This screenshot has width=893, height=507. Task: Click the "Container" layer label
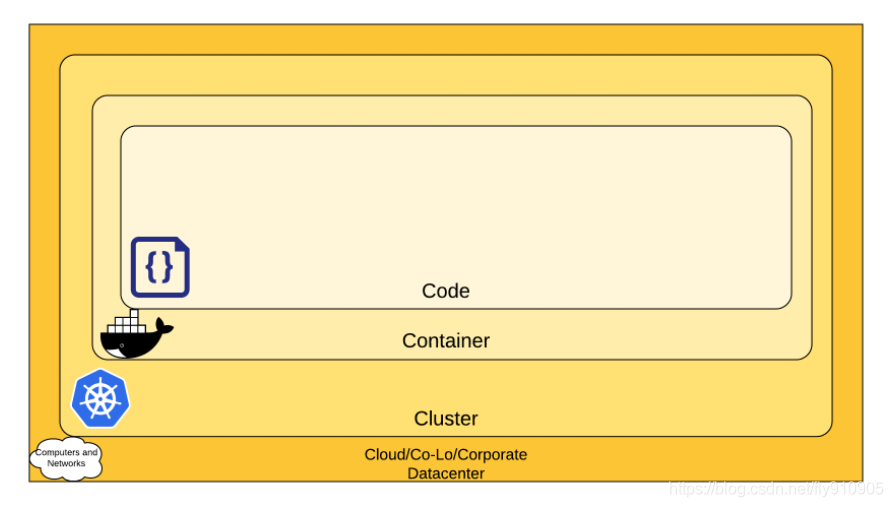coord(446,341)
